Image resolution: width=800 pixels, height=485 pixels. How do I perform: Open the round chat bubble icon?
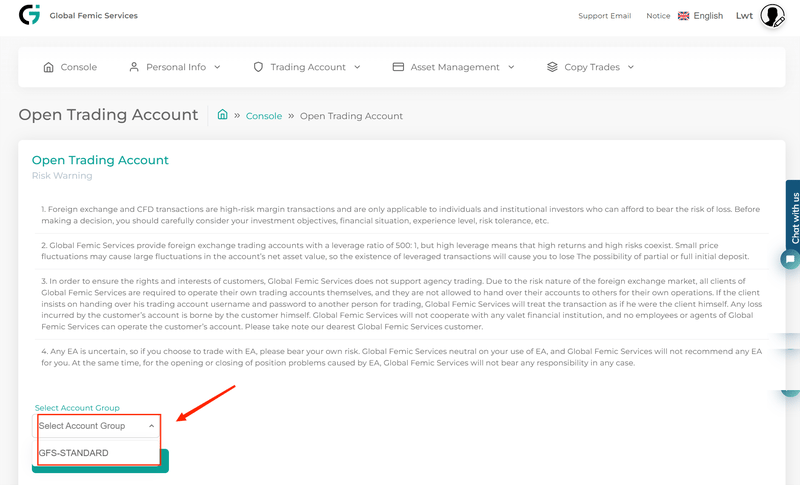pos(790,259)
